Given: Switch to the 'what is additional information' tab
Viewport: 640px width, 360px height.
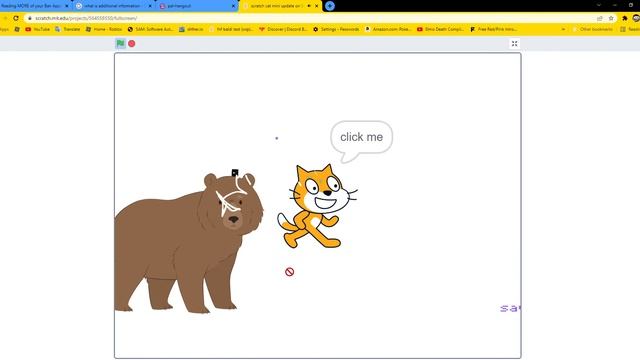Looking at the screenshot, I should (113, 6).
